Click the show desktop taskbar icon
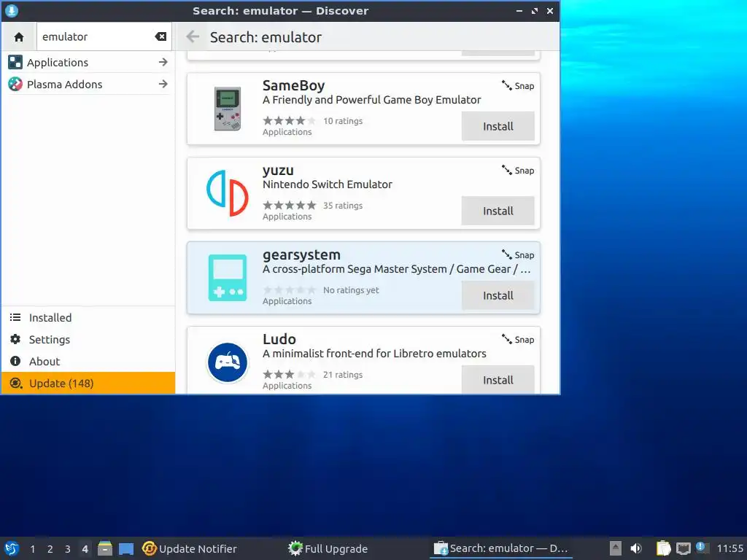The width and height of the screenshot is (747, 560). tap(125, 549)
